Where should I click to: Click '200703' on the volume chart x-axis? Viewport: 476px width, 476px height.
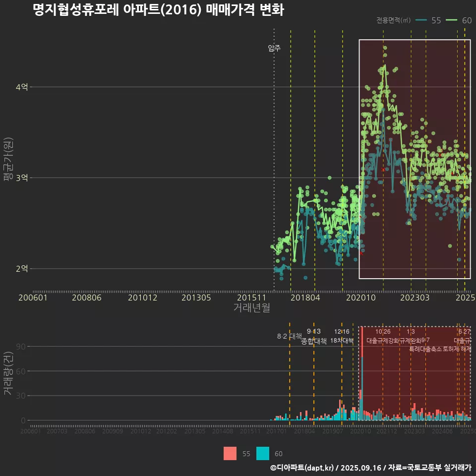[57, 431]
